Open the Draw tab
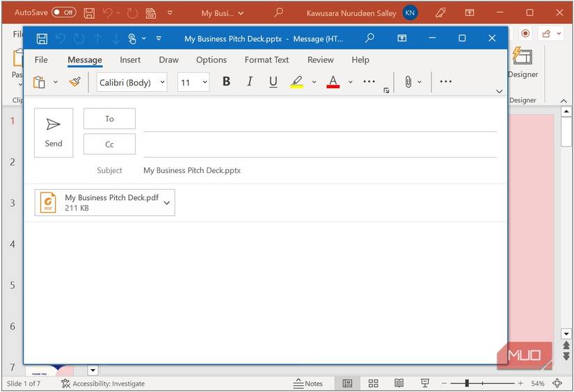The height and width of the screenshot is (392, 574). pos(168,60)
